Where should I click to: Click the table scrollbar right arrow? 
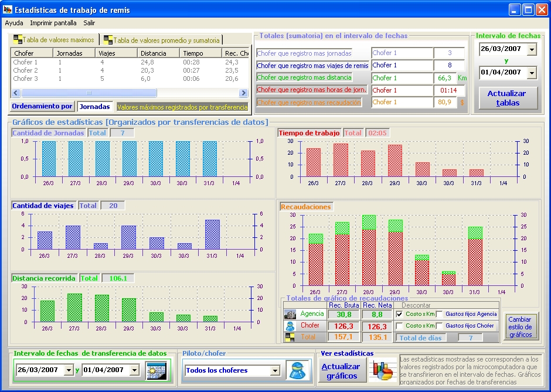tap(243, 93)
